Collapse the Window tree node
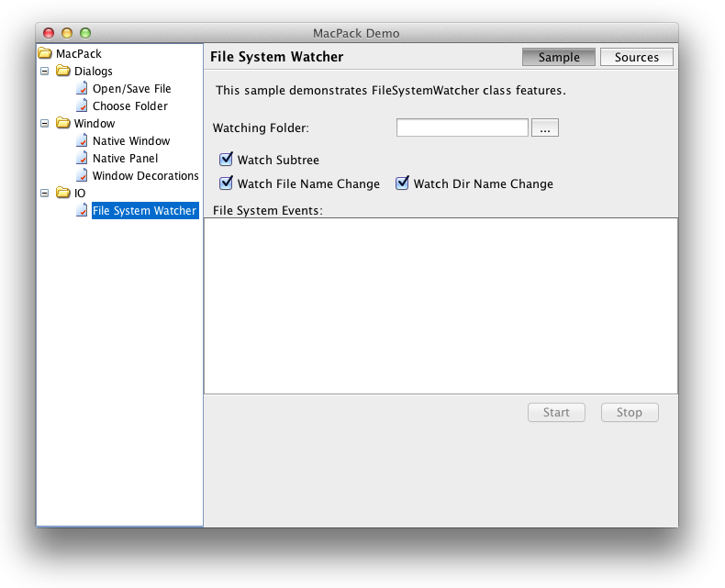Viewport: 725px width, 588px height. click(44, 124)
